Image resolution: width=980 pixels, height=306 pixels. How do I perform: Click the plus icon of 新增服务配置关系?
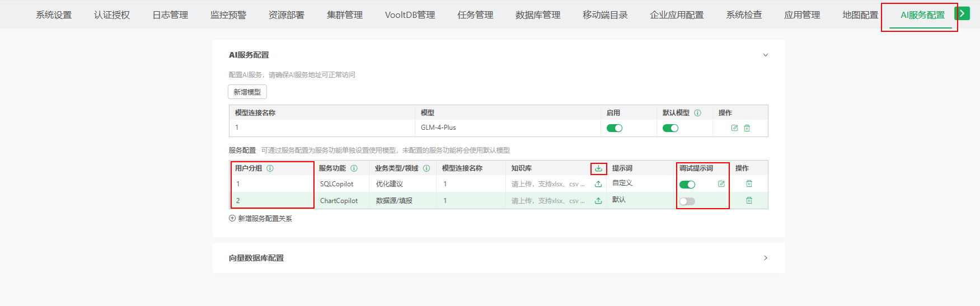(x=232, y=219)
